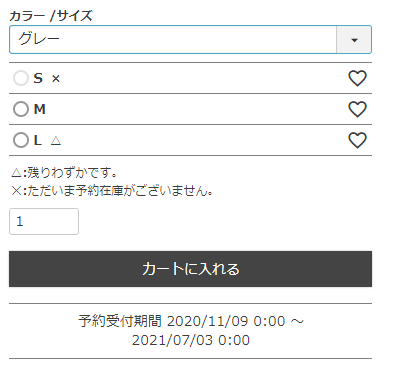Open the color dropdown arrow
397x375 pixels.
click(x=354, y=40)
